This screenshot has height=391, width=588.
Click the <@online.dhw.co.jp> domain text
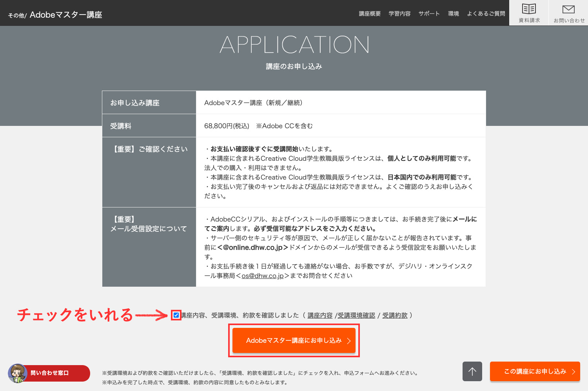pos(253,247)
